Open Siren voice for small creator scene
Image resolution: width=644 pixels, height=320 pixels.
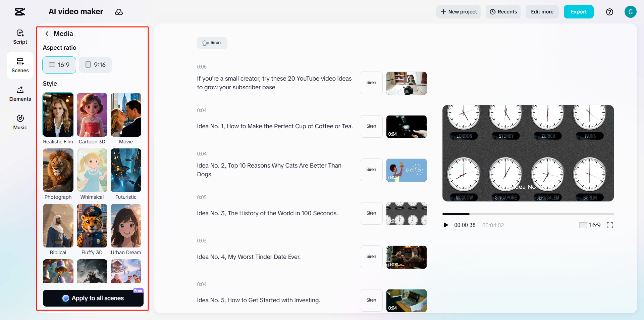[x=371, y=83]
